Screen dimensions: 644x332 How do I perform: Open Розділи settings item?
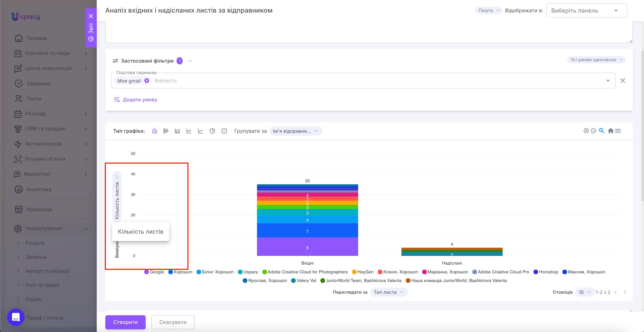35,243
